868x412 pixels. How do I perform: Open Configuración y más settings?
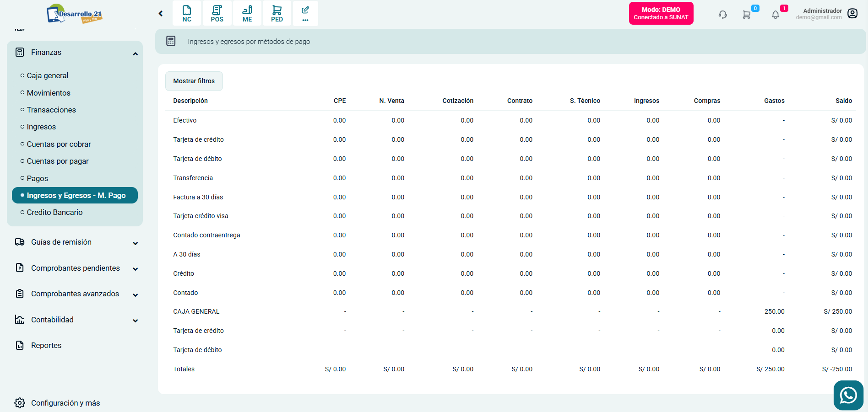[x=65, y=403]
